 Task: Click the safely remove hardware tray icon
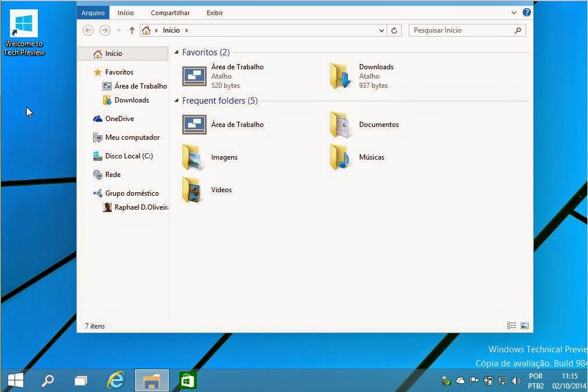tap(447, 381)
